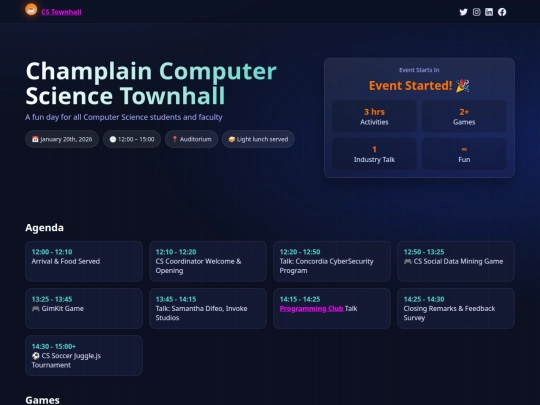
Task: Click the Agenda section heading
Action: tap(44, 228)
